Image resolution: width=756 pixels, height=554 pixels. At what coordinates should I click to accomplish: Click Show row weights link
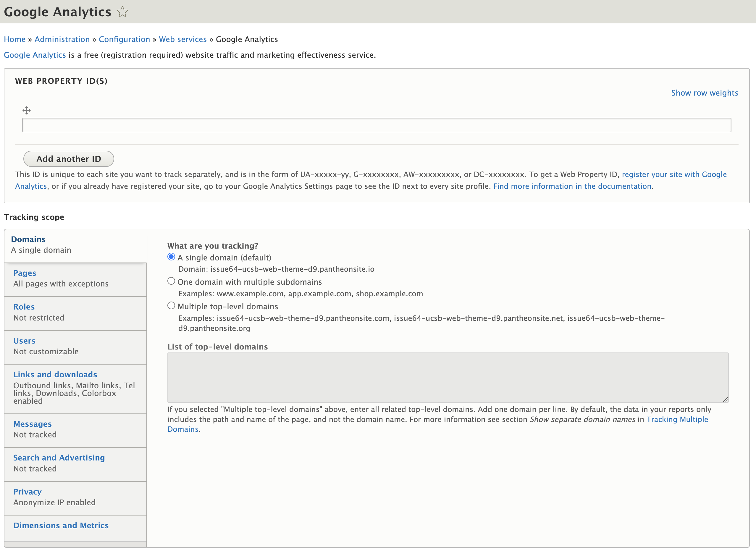pos(705,93)
